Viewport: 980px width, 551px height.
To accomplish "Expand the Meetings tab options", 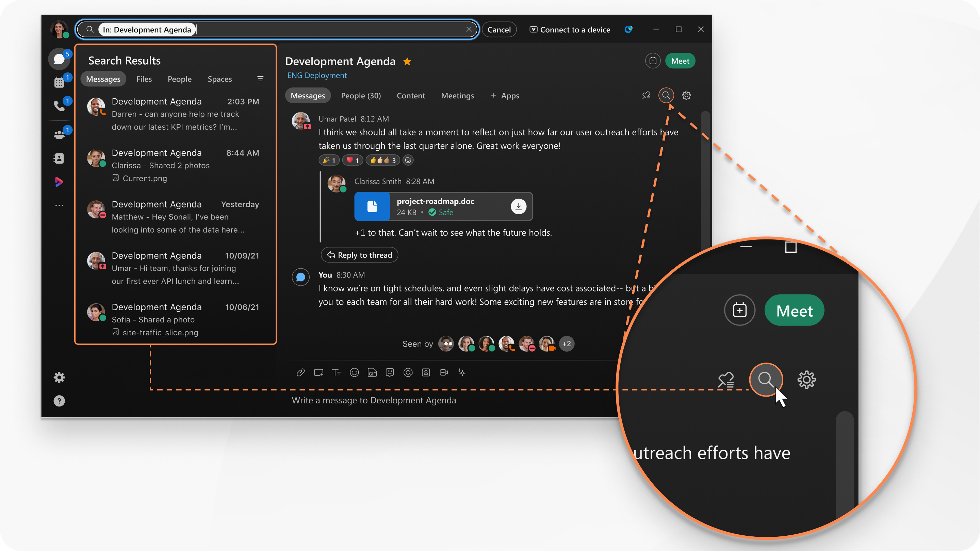I will 458,95.
